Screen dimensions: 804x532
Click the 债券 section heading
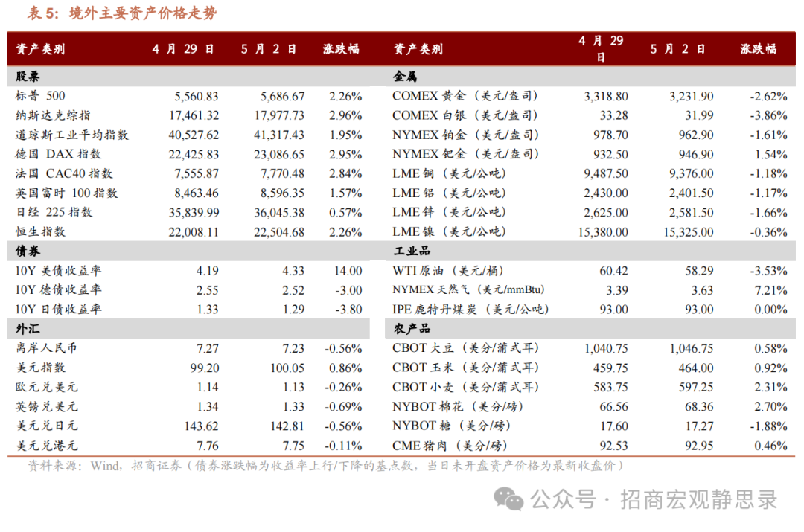click(x=28, y=251)
